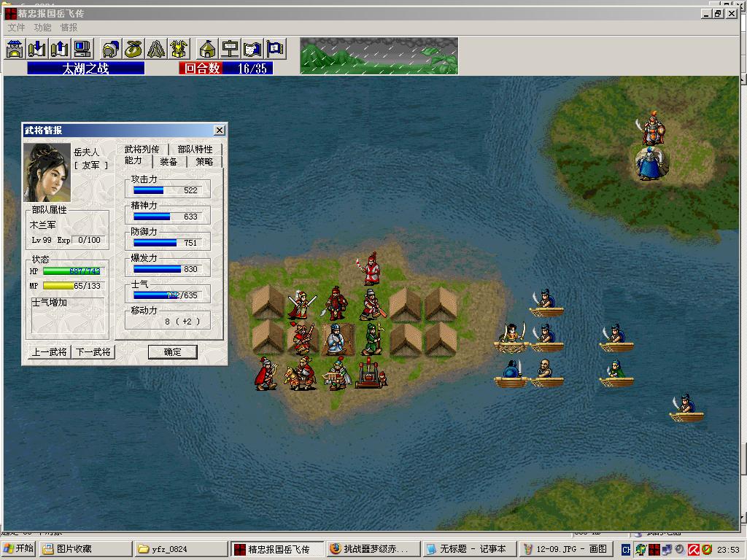Select the catapult unit
The height and width of the screenshot is (560, 747).
371,375
